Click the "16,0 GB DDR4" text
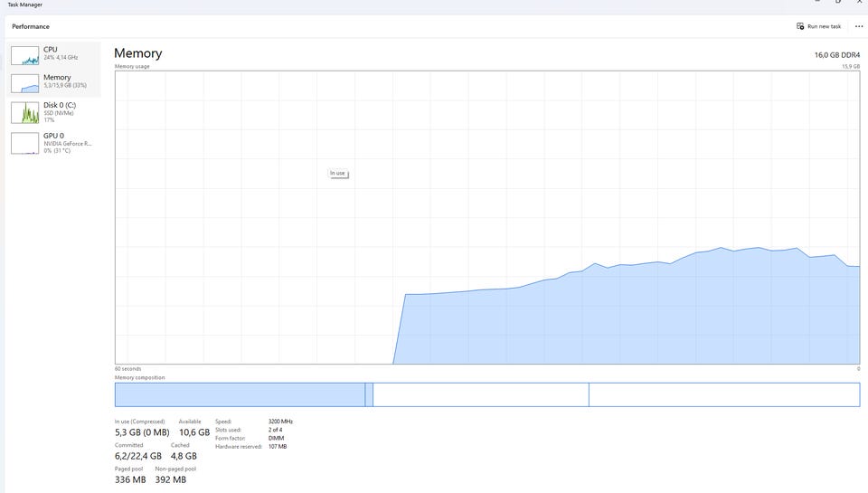868x493 pixels. (837, 55)
